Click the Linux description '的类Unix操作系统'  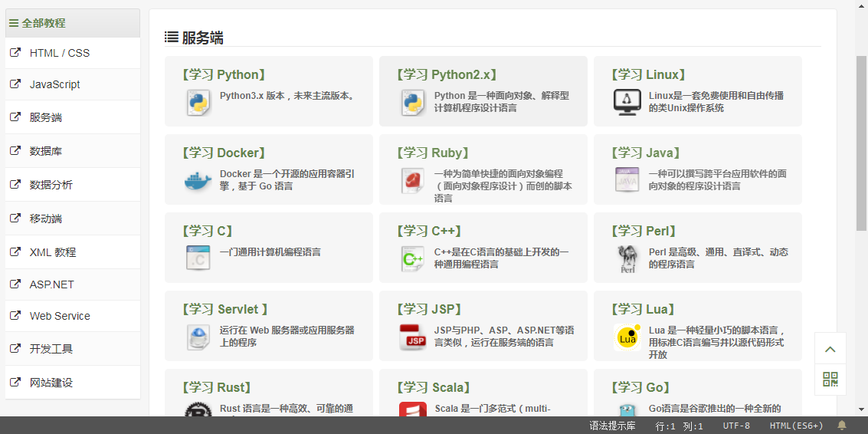click(x=686, y=108)
